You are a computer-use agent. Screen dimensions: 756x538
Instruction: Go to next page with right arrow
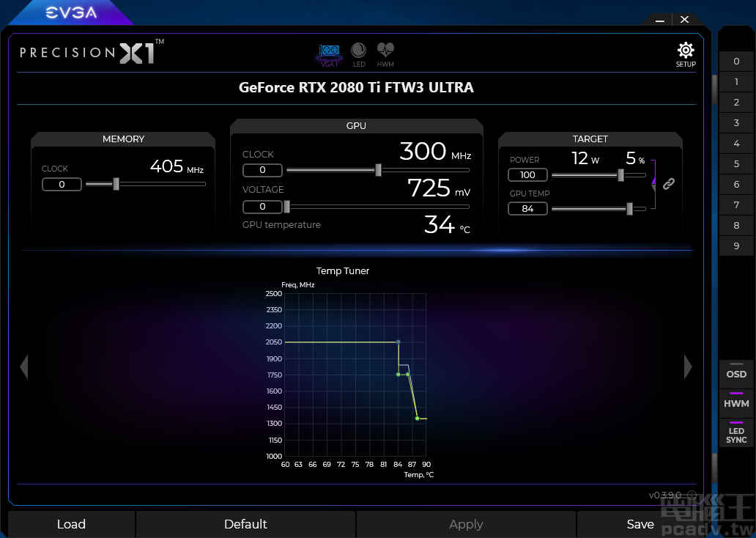(688, 366)
